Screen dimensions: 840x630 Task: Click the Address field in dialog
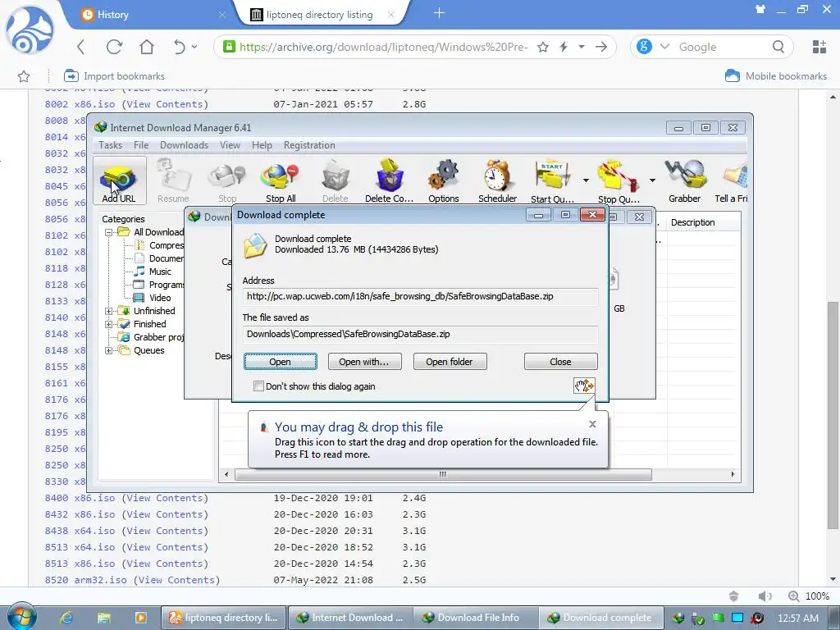point(421,296)
